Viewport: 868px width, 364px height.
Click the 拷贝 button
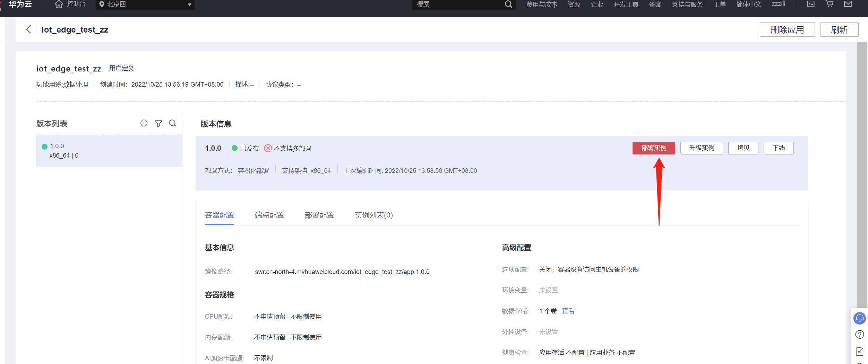click(743, 148)
